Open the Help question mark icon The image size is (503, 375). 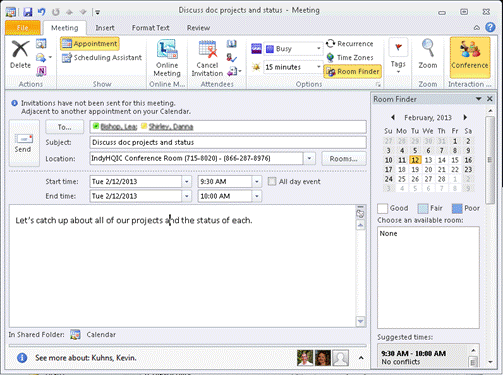coord(490,27)
